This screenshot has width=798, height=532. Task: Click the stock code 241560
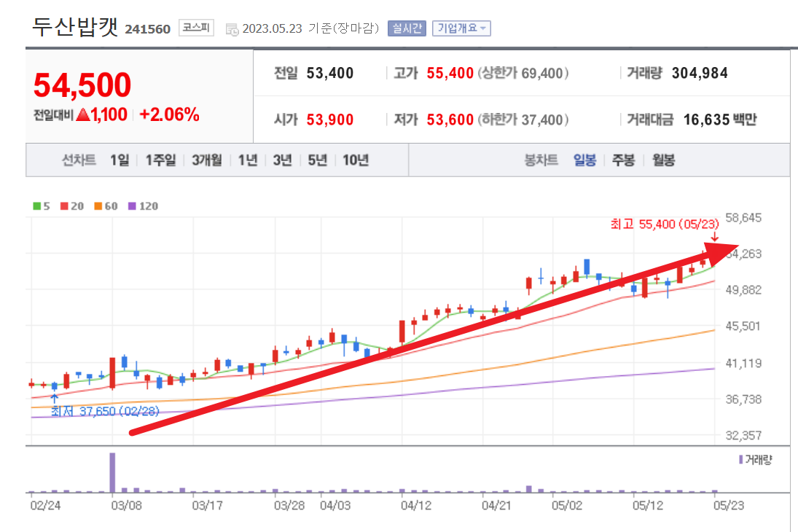(148, 29)
